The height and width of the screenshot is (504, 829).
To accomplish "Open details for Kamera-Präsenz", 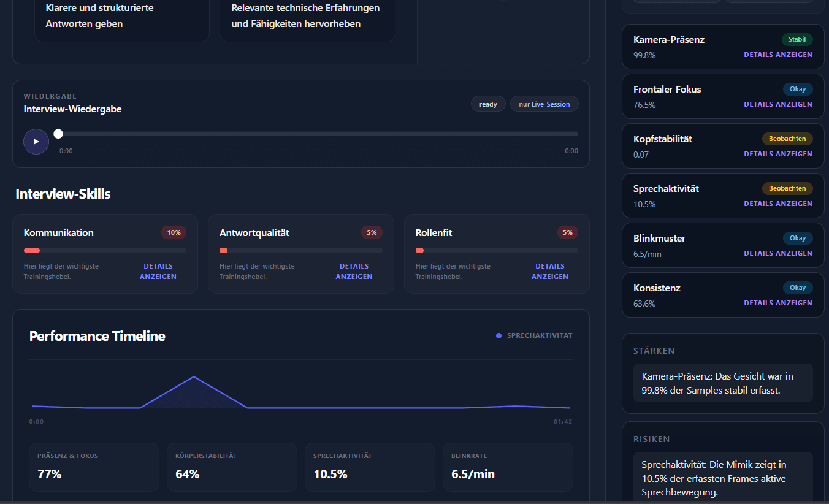I will pos(778,55).
